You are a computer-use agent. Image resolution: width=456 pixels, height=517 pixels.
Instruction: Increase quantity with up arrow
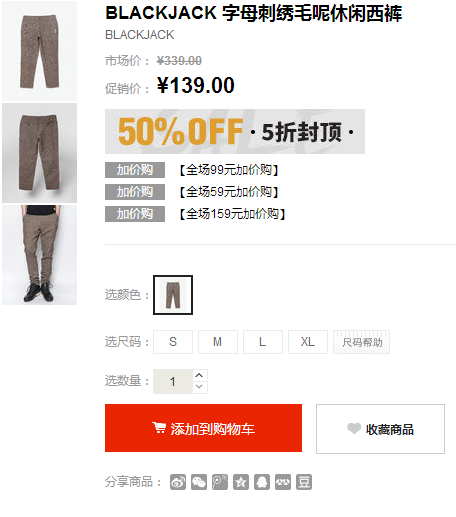(x=199, y=376)
